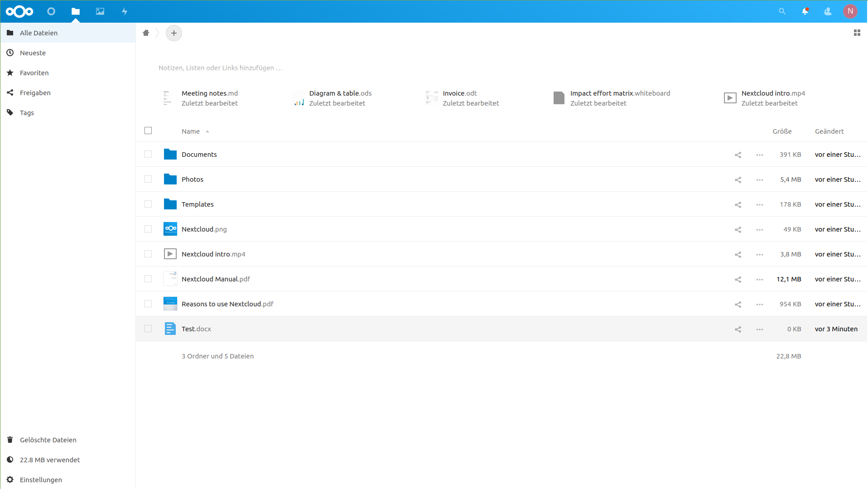Open more actions for Templates
The height and width of the screenshot is (489, 868).
tap(760, 205)
